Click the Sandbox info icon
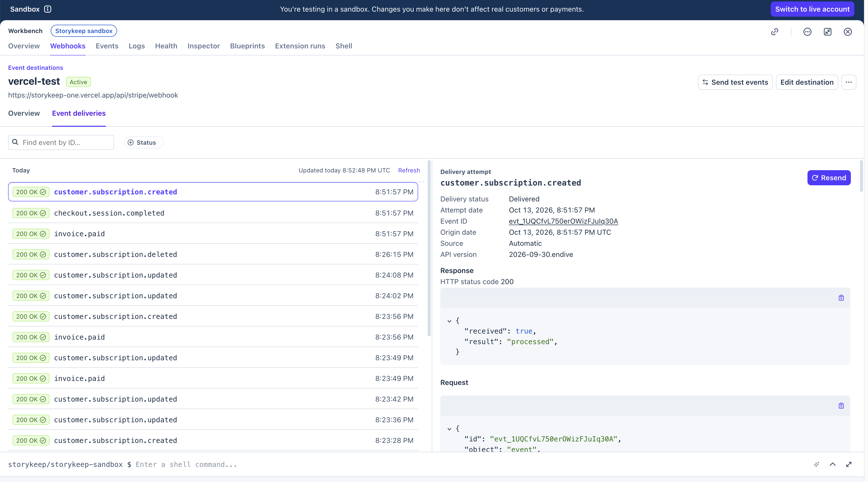The image size is (868, 482). (x=48, y=9)
